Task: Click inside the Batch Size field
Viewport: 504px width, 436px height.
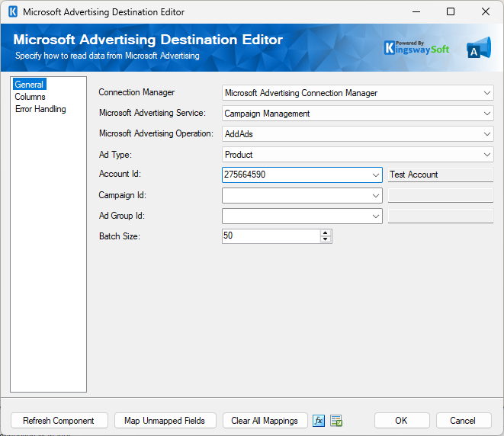Action: pos(270,236)
